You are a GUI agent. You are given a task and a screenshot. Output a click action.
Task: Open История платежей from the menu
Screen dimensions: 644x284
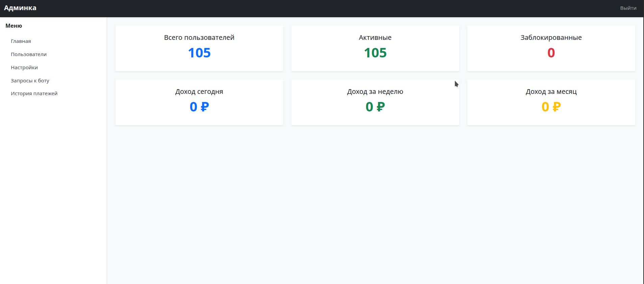click(x=34, y=94)
